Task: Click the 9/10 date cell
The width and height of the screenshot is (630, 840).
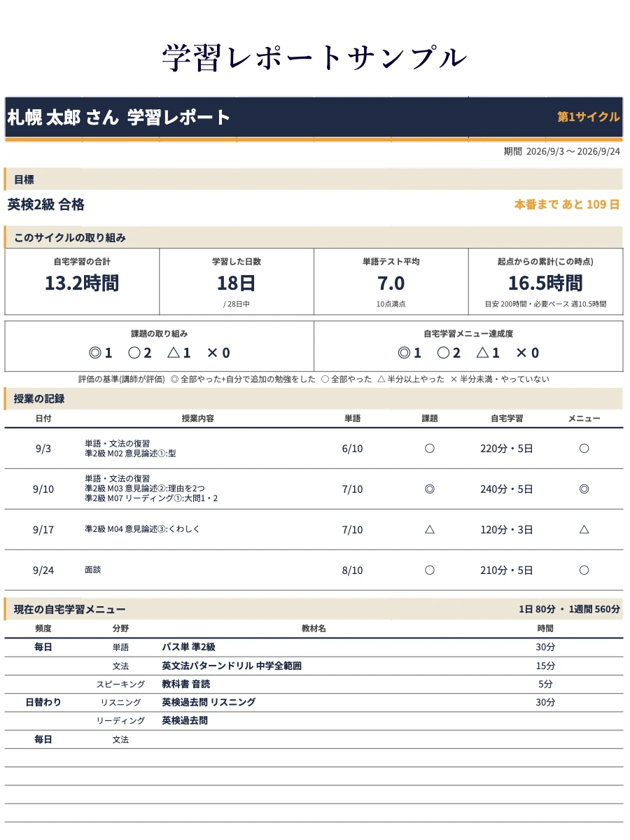Action: [x=43, y=489]
